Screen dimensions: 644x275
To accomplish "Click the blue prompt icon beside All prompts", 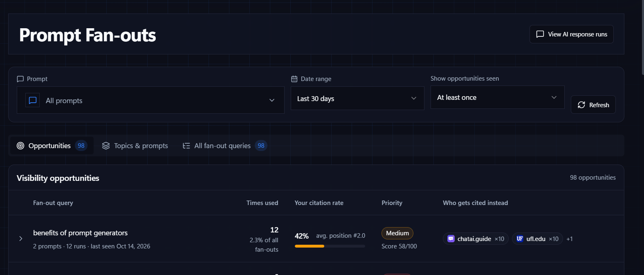I will [x=33, y=100].
